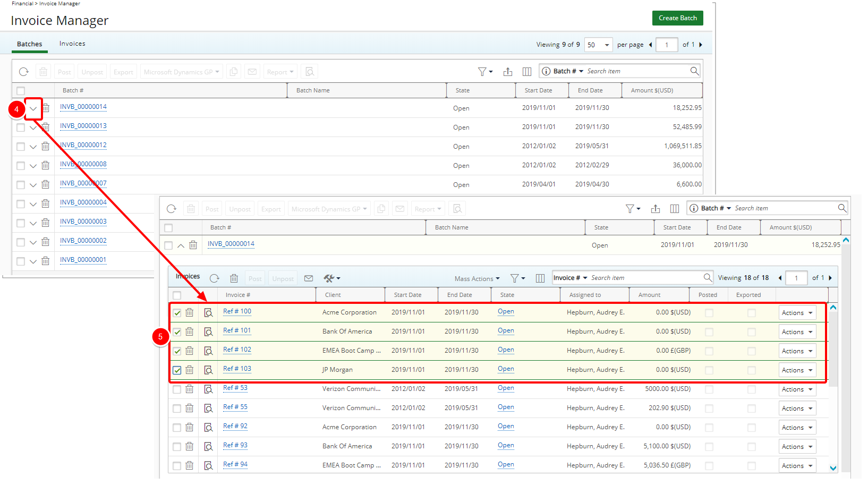868x485 pixels.
Task: Expand batch INVB_00000014 row chevron
Action: (33, 108)
